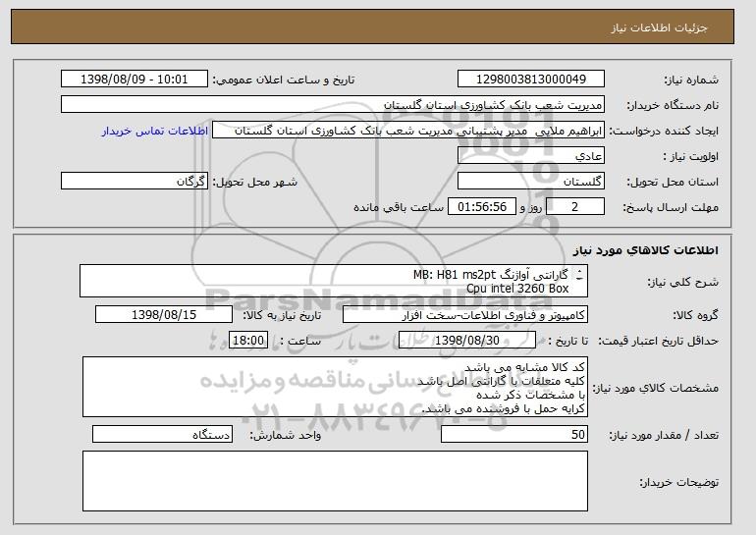Click the remaining time field 01:56:56

[x=482, y=207]
